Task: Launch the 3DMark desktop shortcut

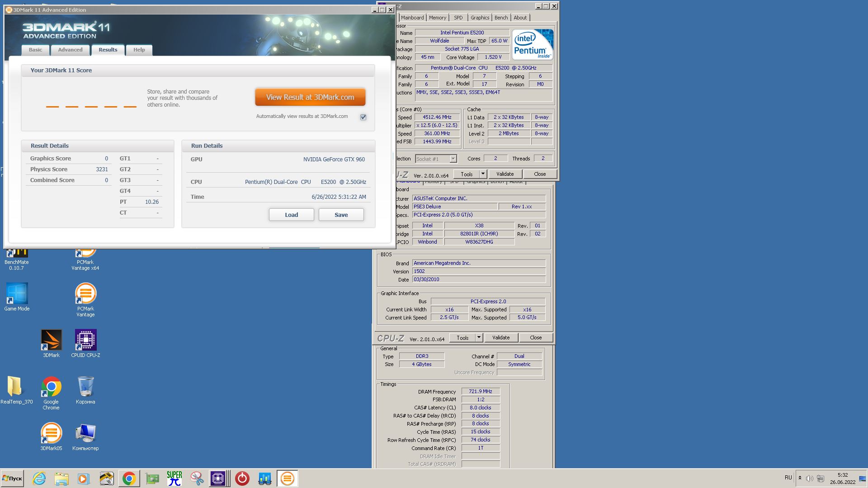Action: point(51,343)
